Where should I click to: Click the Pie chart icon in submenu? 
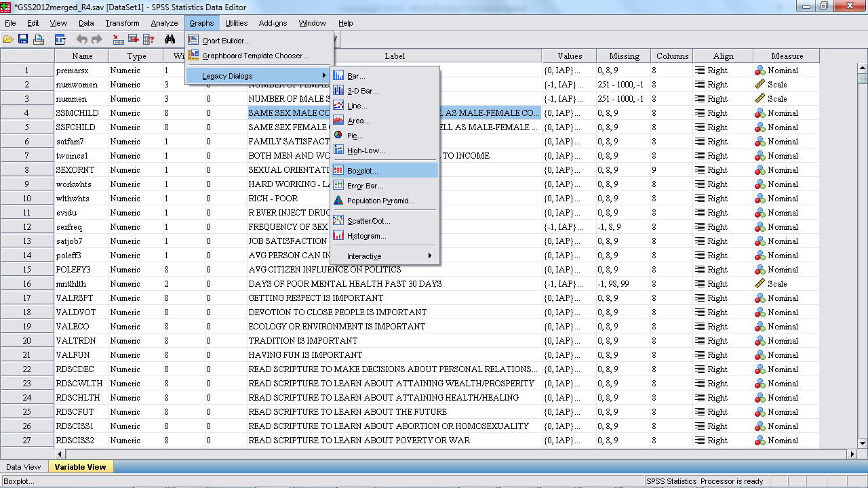click(338, 136)
